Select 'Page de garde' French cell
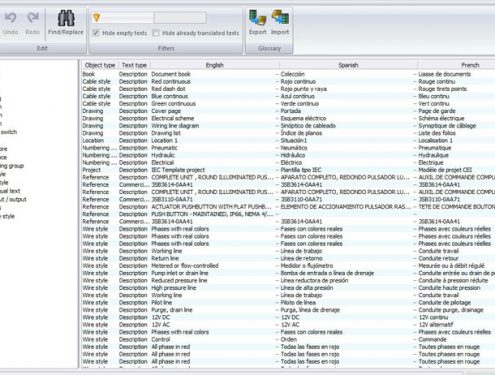Viewport: 495px width, 375px height. (x=437, y=111)
